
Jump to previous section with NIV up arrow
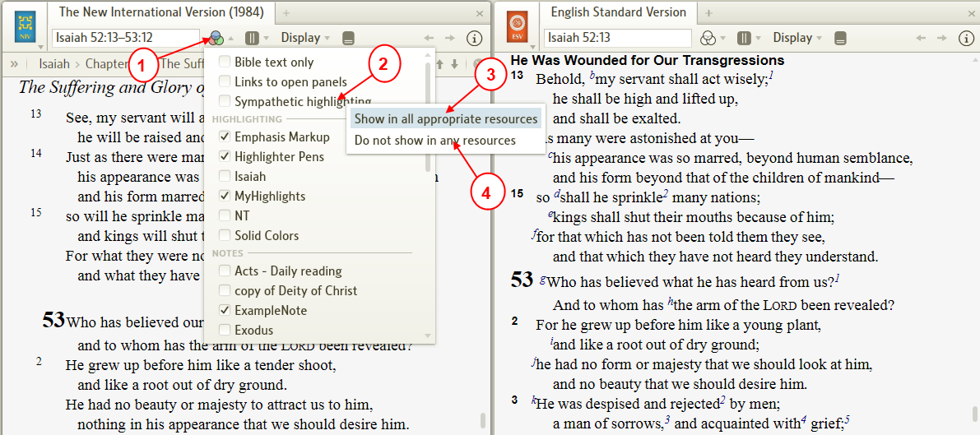tap(439, 63)
